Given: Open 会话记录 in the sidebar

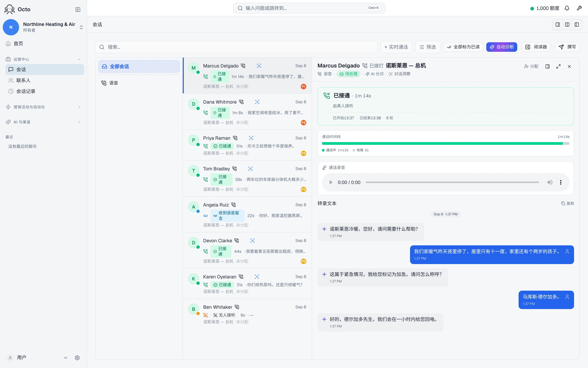Looking at the screenshot, I should pos(44,91).
